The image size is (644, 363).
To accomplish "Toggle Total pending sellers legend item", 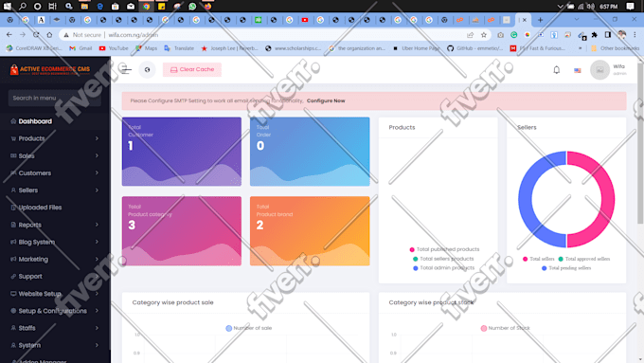I will point(566,268).
